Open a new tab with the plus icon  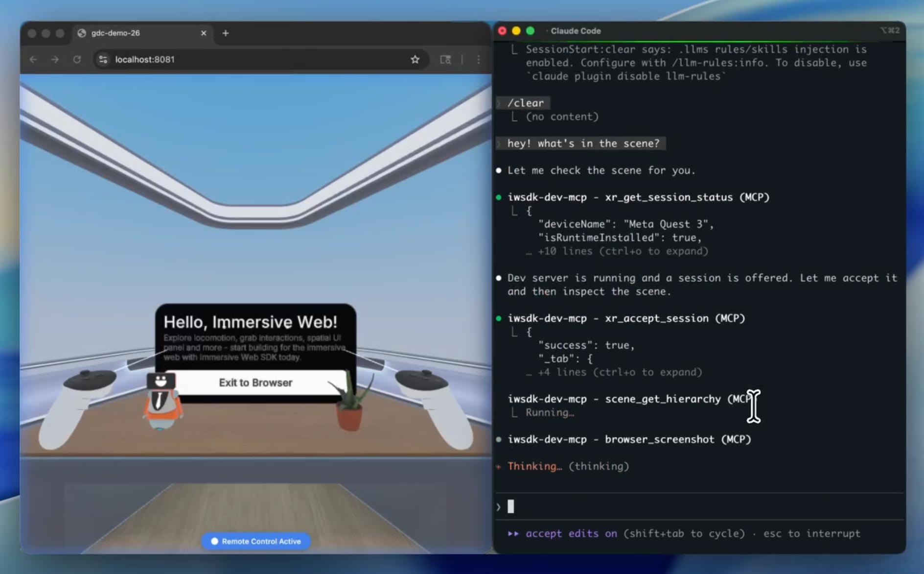click(x=226, y=33)
